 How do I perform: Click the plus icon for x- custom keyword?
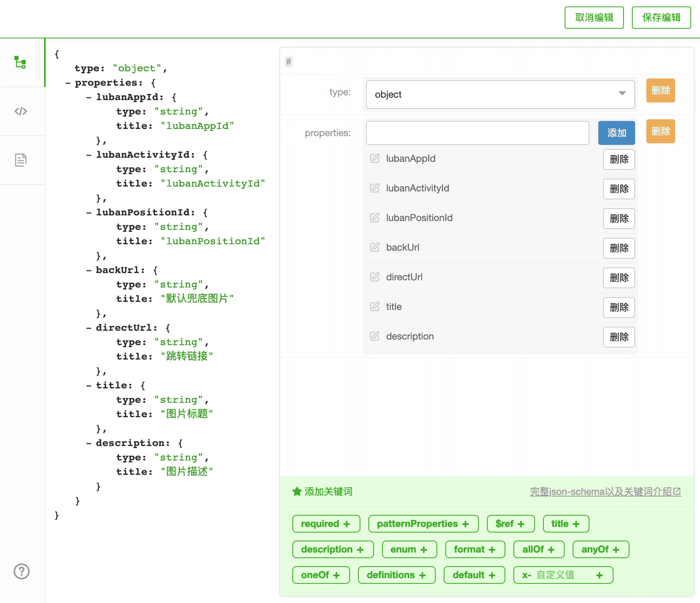tap(599, 575)
